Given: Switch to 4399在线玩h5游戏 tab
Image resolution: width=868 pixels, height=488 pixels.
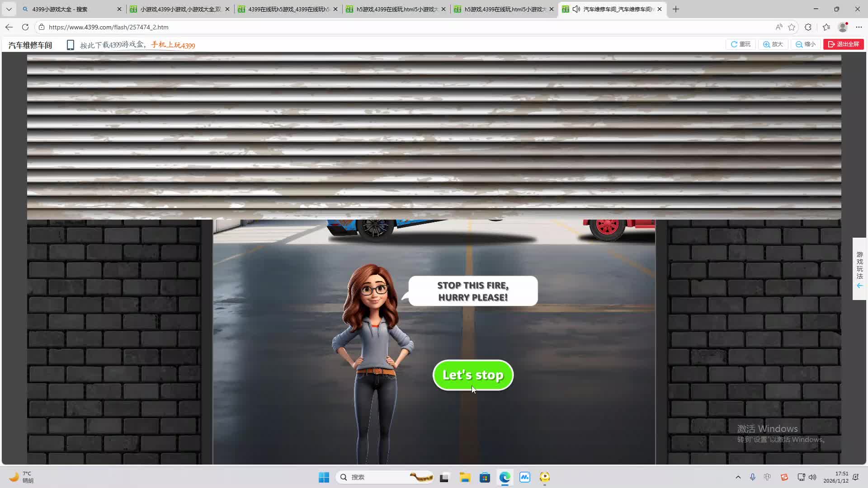Looking at the screenshot, I should pyautogui.click(x=288, y=9).
